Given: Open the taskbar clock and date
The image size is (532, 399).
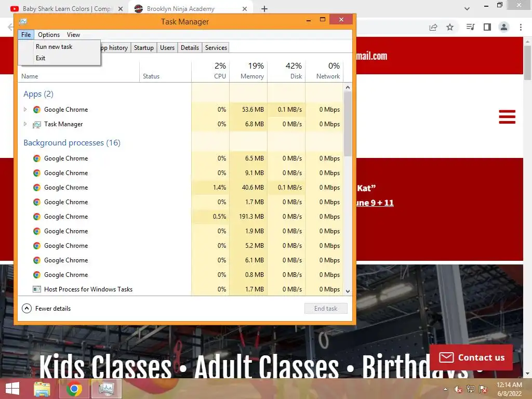Looking at the screenshot, I should [509, 389].
